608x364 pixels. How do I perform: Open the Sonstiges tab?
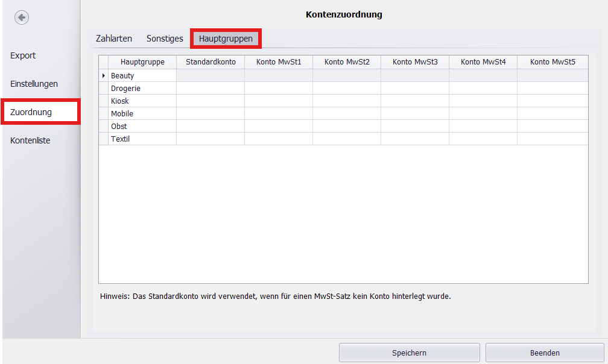164,38
